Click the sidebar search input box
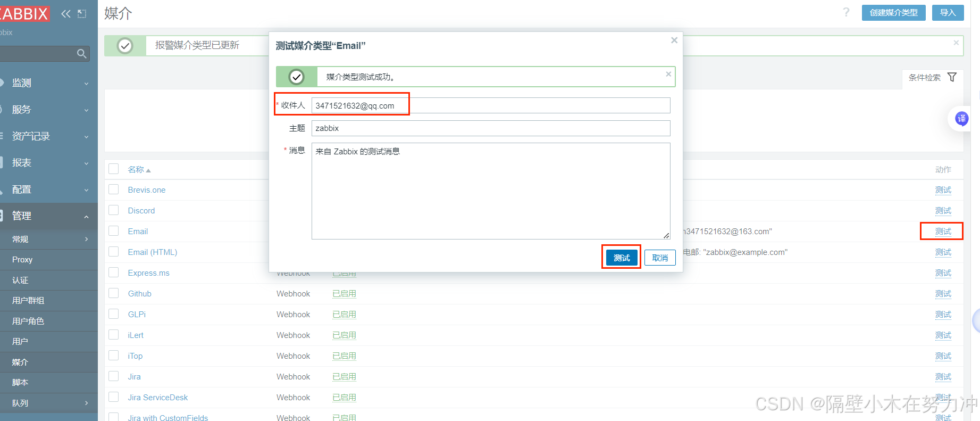This screenshot has height=421, width=980. 38,54
